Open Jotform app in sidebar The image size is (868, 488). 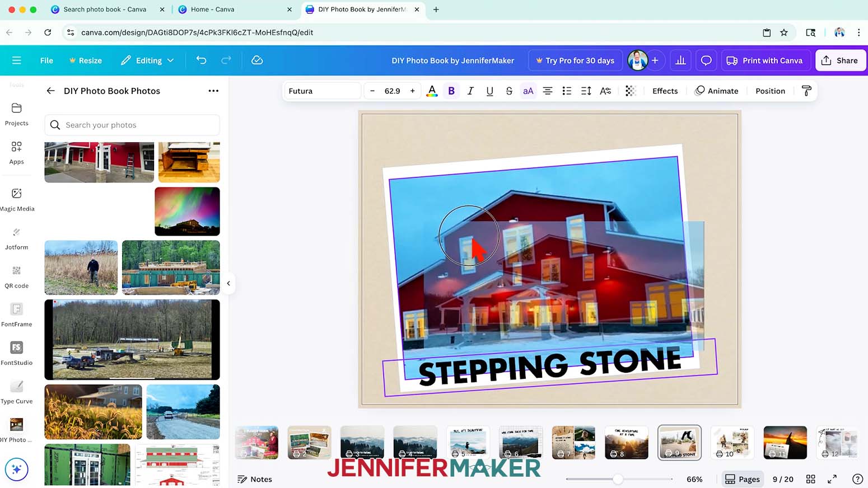click(16, 238)
